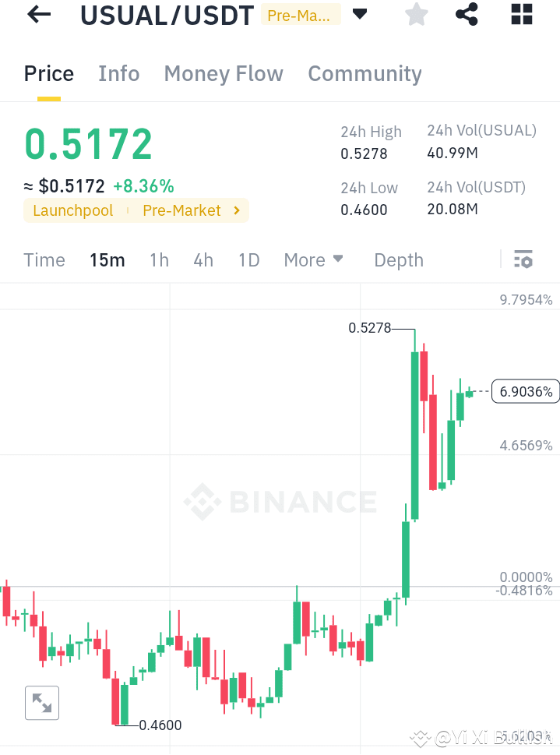Open the Community tab

coord(365,73)
